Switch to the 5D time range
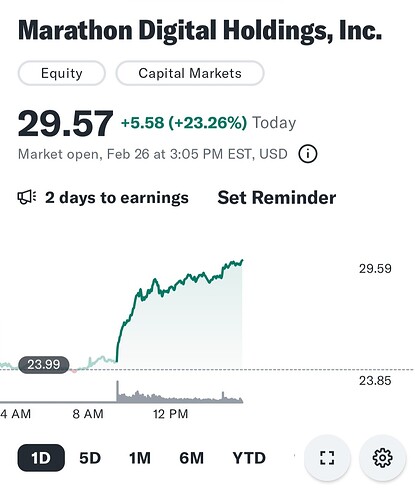415x500 pixels. point(90,458)
